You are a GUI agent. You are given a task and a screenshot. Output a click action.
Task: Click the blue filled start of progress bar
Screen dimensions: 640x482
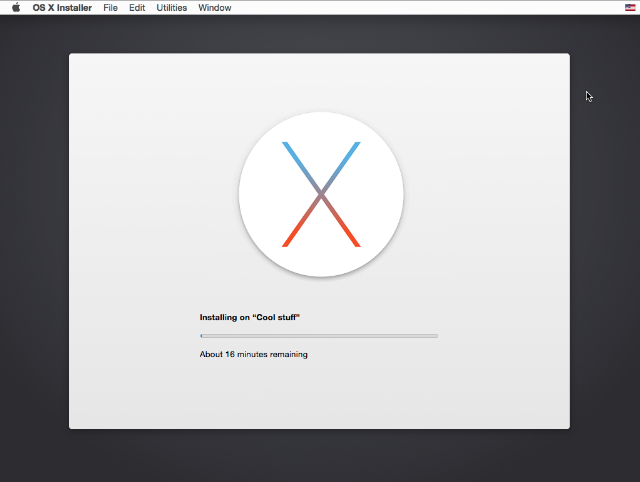click(x=201, y=336)
